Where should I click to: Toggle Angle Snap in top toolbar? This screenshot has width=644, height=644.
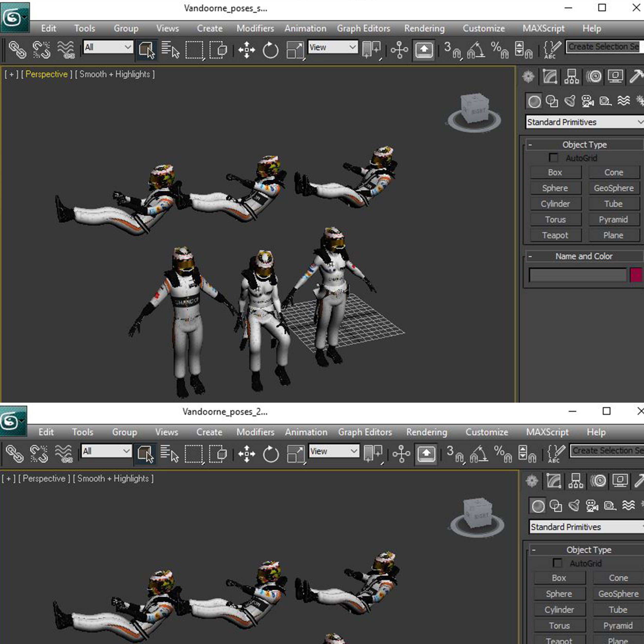[x=476, y=50]
